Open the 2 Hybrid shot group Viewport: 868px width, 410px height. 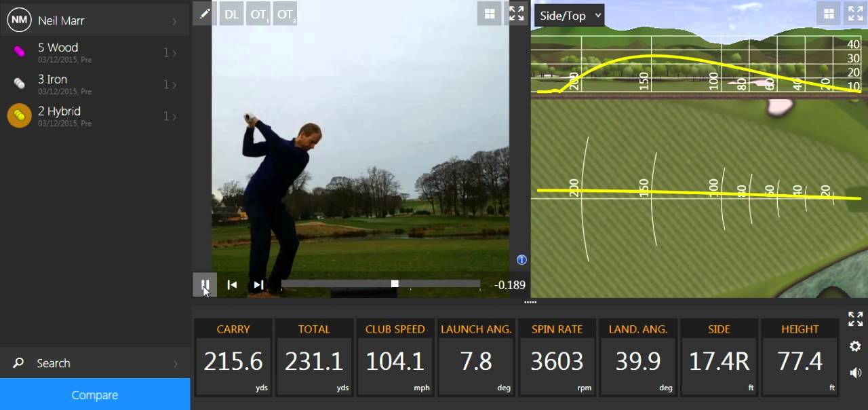[95, 116]
